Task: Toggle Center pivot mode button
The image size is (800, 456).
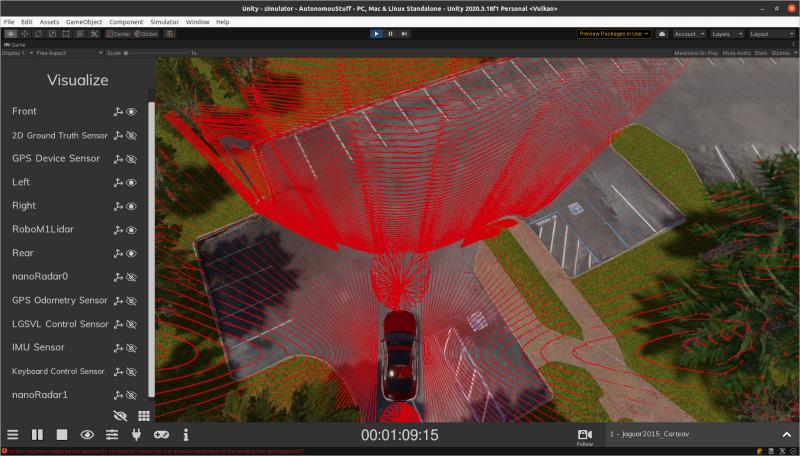Action: coord(118,34)
